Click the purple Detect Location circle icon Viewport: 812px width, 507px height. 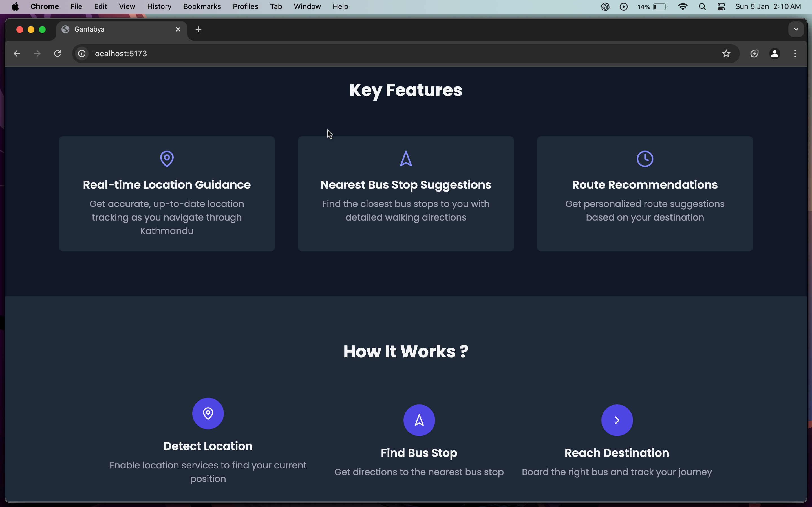(x=208, y=413)
